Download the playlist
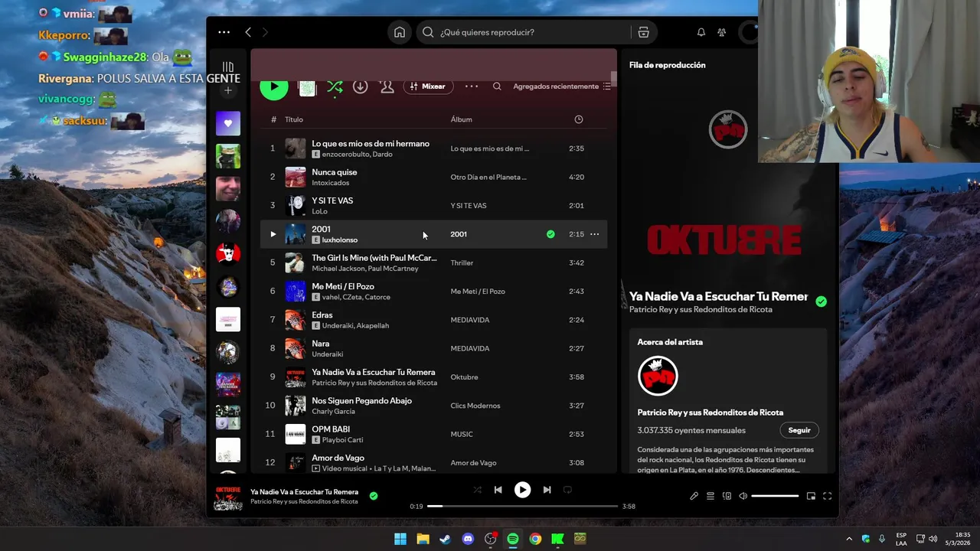Screen dimensions: 980x551 coord(360,86)
